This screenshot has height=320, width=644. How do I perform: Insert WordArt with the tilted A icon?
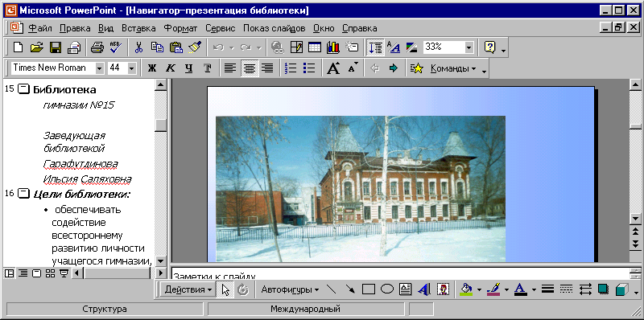[423, 289]
